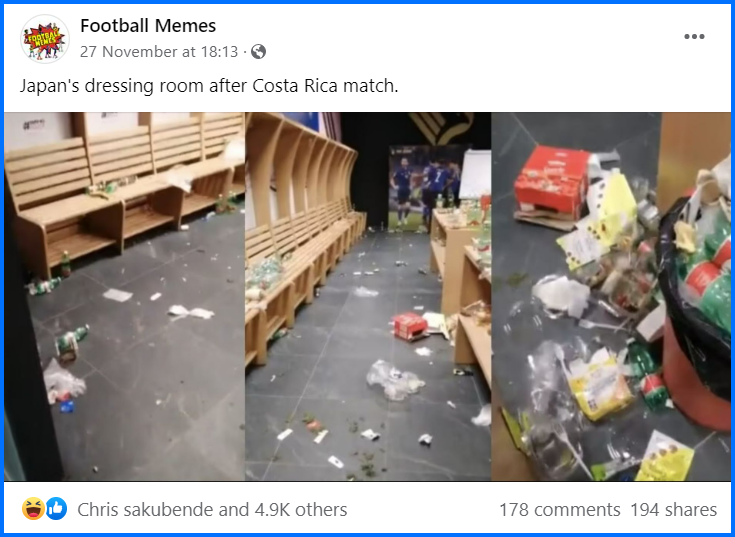Open the left photo of messy benches
The width and height of the screenshot is (735, 537).
(124, 296)
